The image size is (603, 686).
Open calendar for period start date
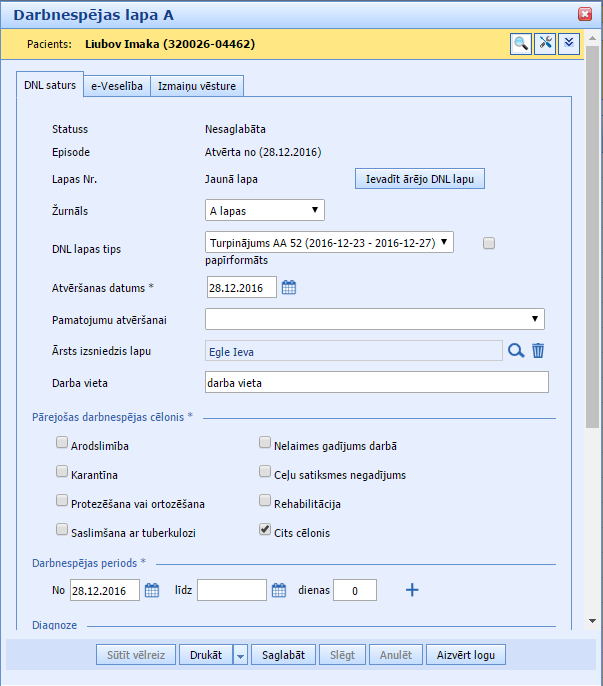[x=152, y=590]
